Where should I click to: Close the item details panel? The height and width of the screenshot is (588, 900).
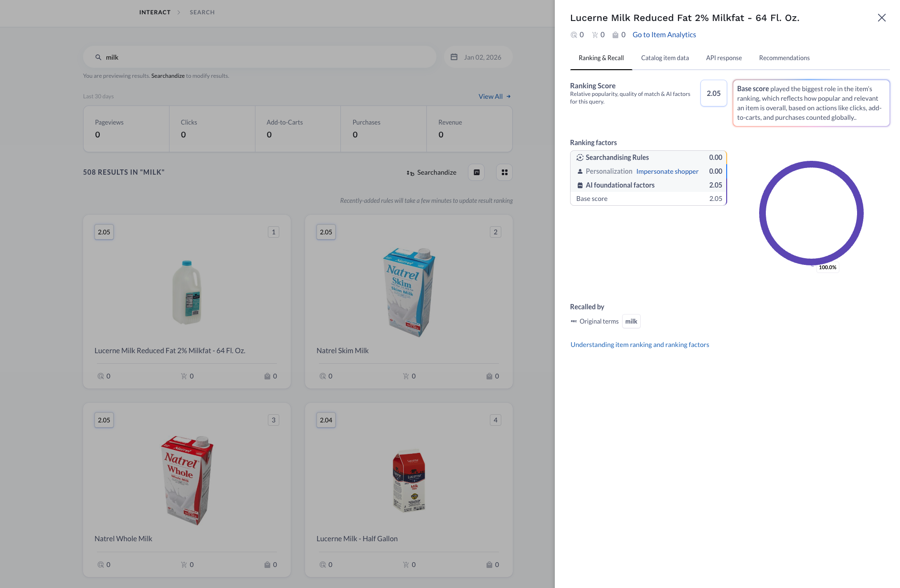tap(881, 18)
